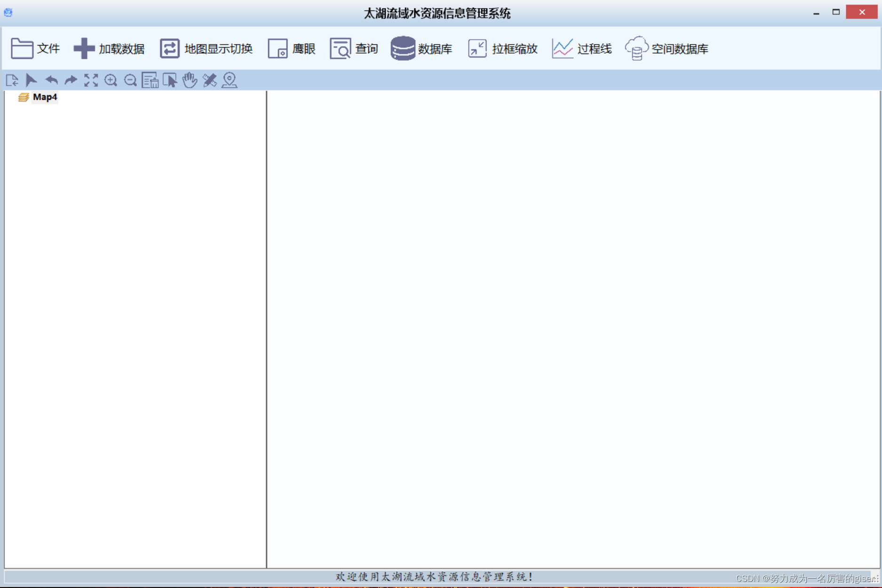The width and height of the screenshot is (882, 588).
Task: Select the pencil and ruler measure tool
Action: pos(209,80)
